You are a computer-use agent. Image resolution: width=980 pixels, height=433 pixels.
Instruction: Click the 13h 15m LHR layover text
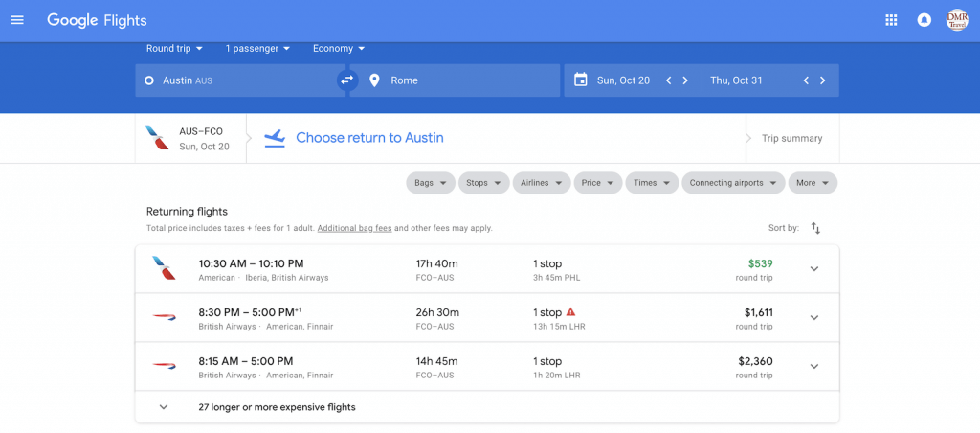click(559, 327)
